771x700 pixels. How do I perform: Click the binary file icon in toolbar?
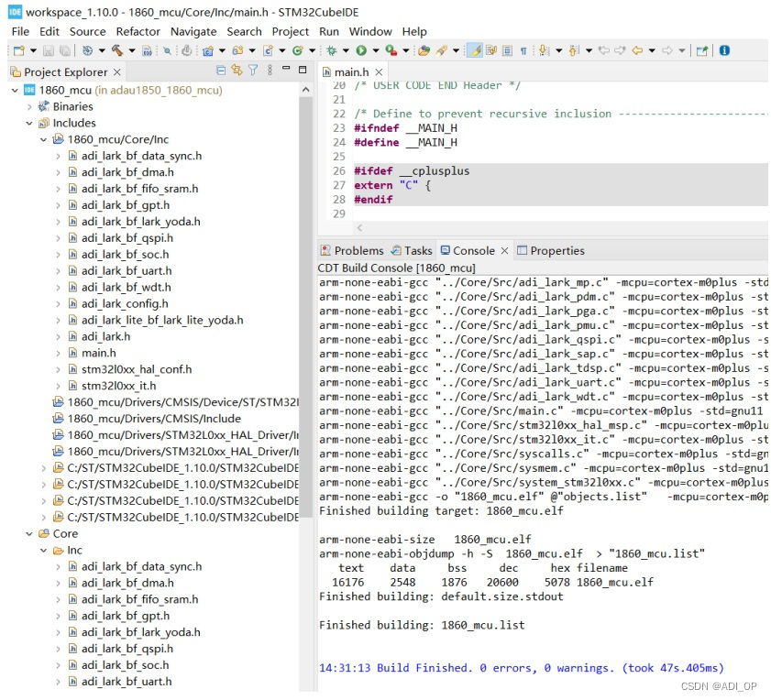(147, 50)
